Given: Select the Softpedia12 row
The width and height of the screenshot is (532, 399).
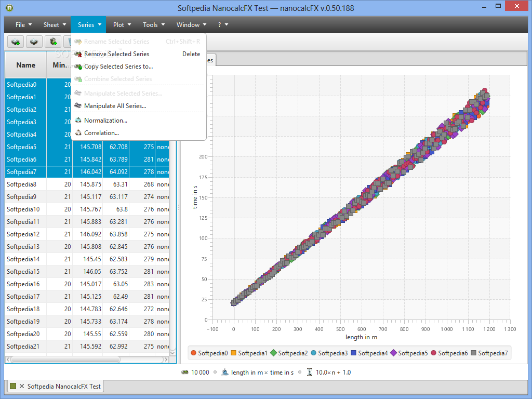Looking at the screenshot, I should point(87,234).
